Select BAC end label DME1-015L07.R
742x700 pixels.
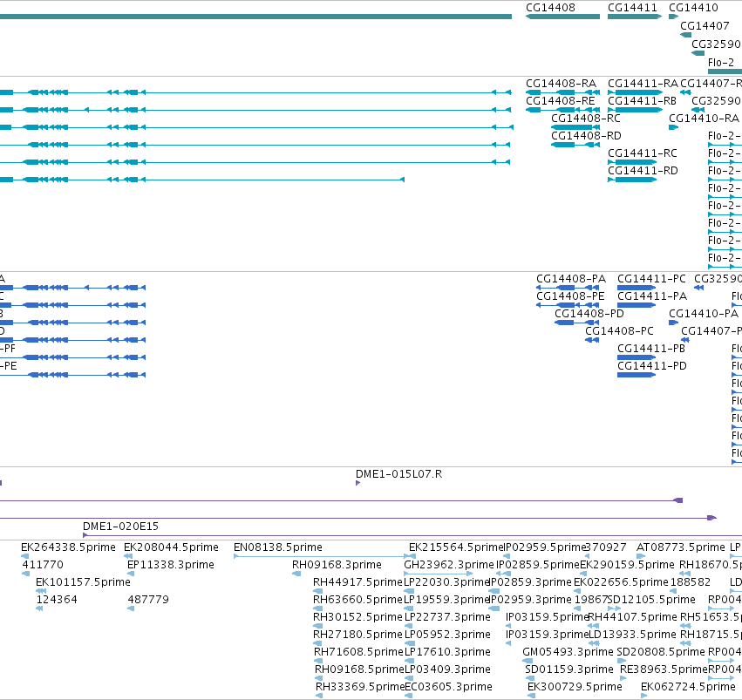pos(399,474)
